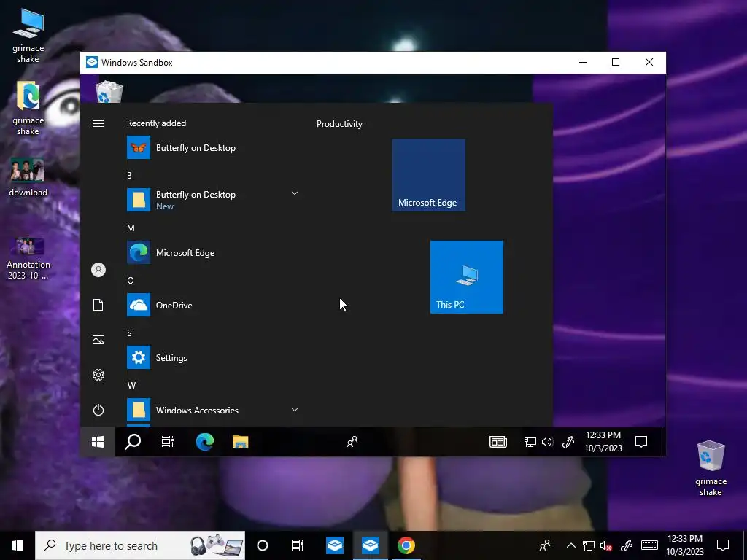The width and height of the screenshot is (747, 560).
Task: Open Cortana on the host taskbar
Action: (x=263, y=545)
